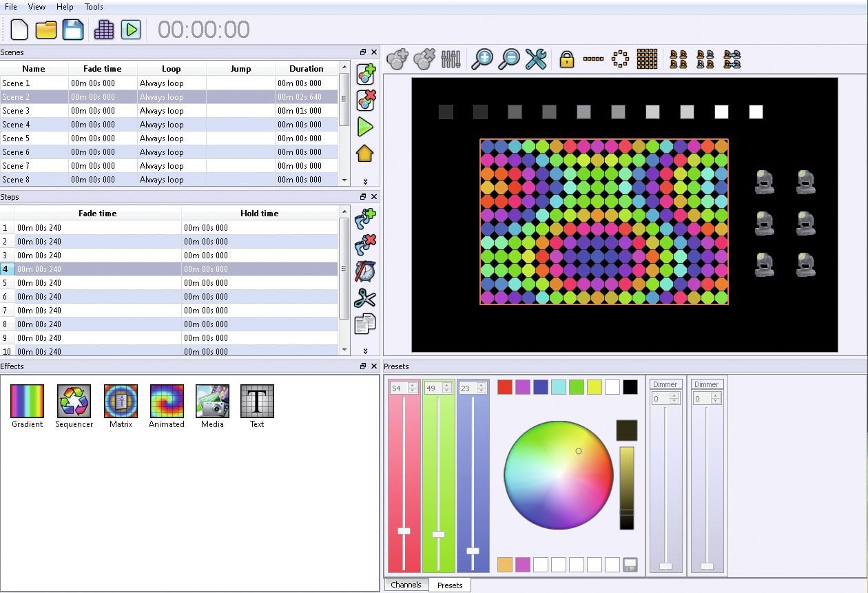The image size is (868, 593).
Task: Toggle the padlock lock fixtures icon
Action: (x=566, y=59)
